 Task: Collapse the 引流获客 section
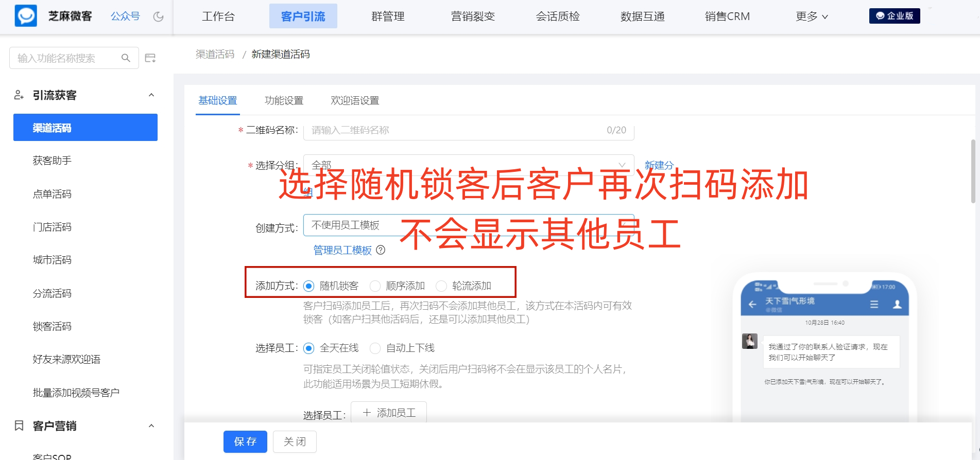coord(151,95)
